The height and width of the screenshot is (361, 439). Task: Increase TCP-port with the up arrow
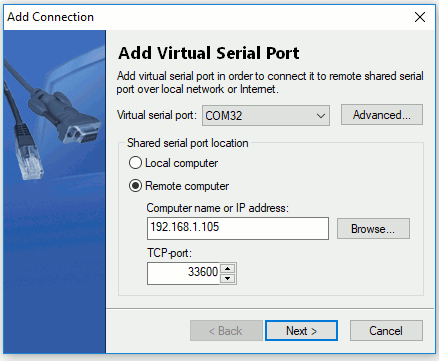[x=228, y=268]
